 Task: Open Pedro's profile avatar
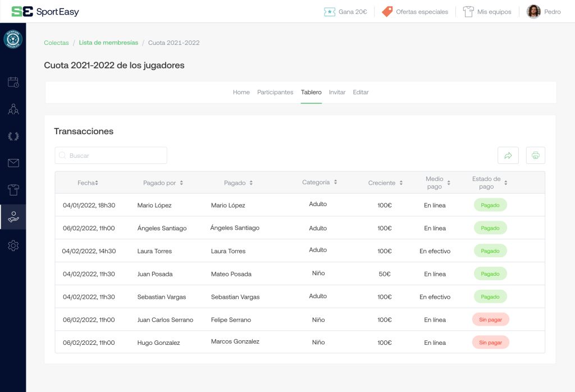coord(533,12)
